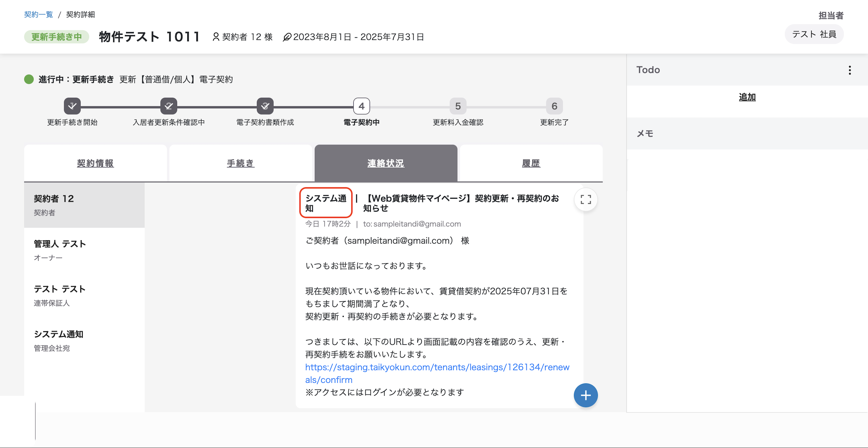Click the 進行中：更新手続き status heading
This screenshot has width=868, height=448.
pos(76,79)
